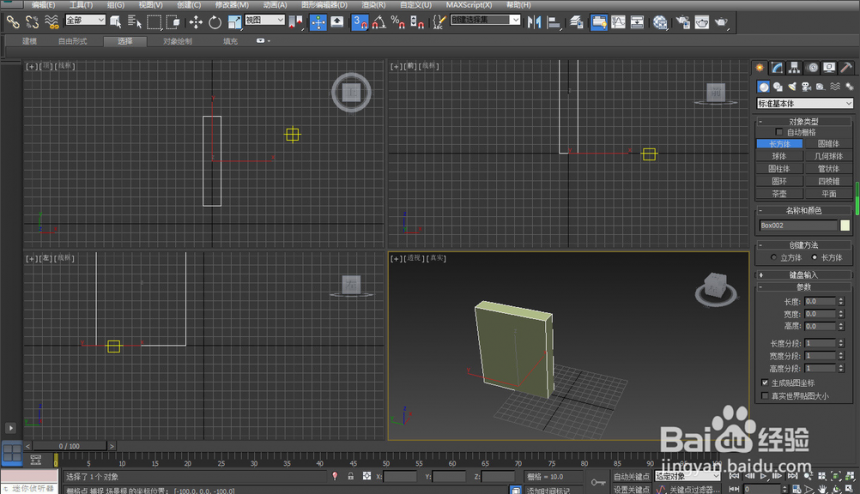The image size is (860, 494).
Task: Click the 长度 length value field
Action: (820, 301)
